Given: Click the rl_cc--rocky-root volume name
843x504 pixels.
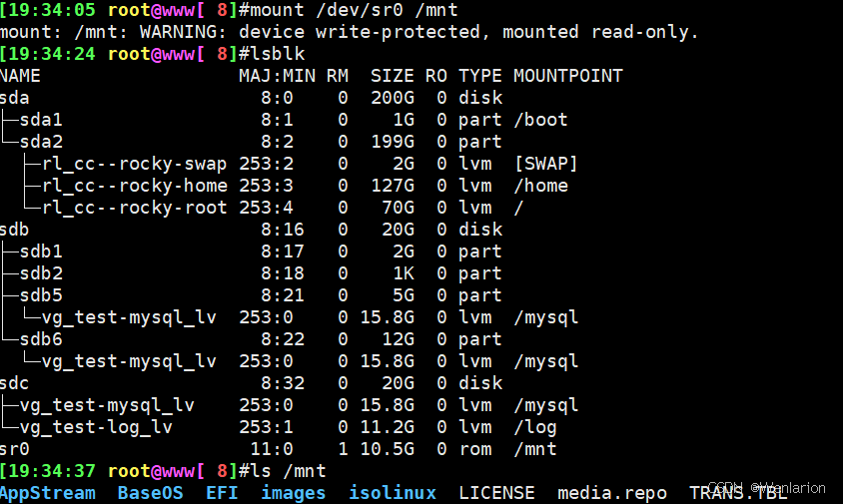Looking at the screenshot, I should pos(135,208).
